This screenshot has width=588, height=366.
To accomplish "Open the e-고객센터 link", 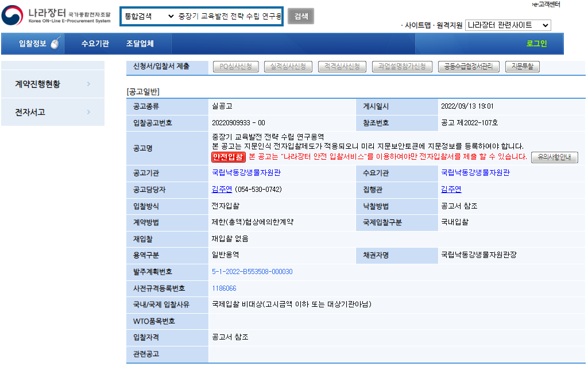I will click(x=546, y=5).
